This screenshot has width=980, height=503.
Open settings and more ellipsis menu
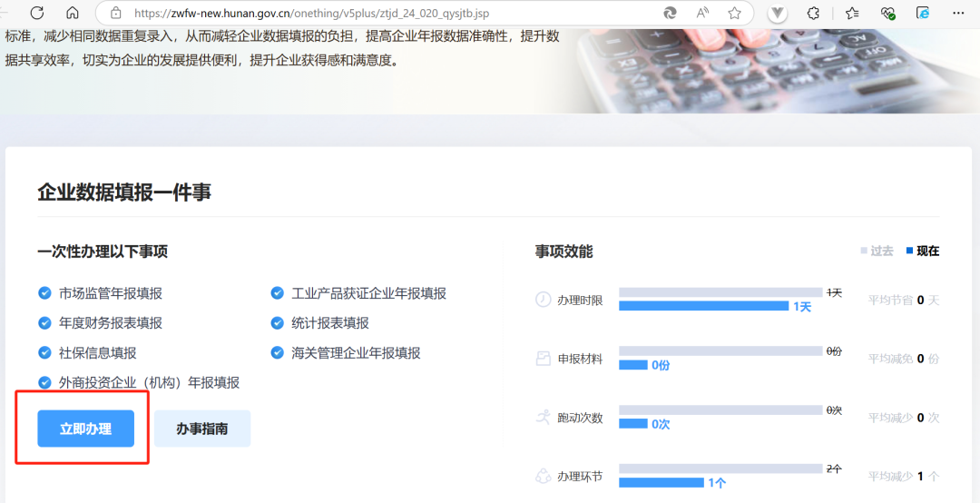pos(958,13)
